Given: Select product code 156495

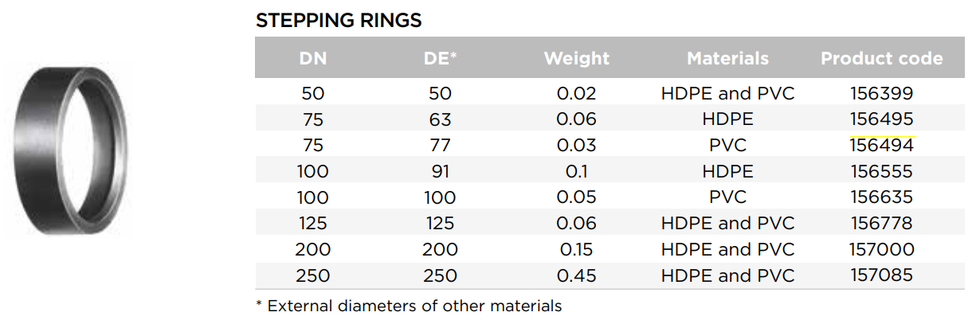Looking at the screenshot, I should (x=881, y=119).
